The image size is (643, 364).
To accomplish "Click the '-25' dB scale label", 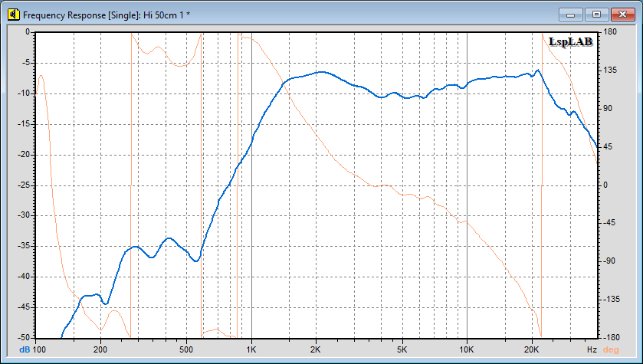I will coord(23,185).
